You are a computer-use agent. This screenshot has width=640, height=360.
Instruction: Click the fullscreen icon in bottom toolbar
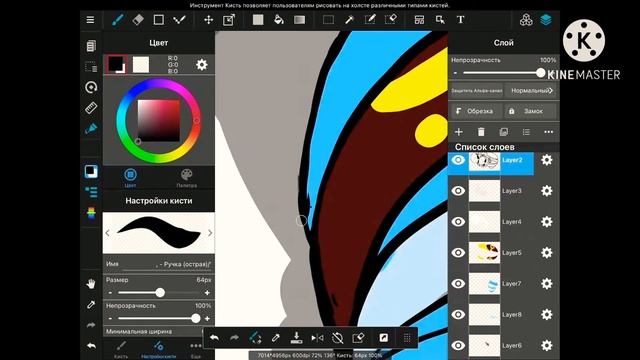384,338
